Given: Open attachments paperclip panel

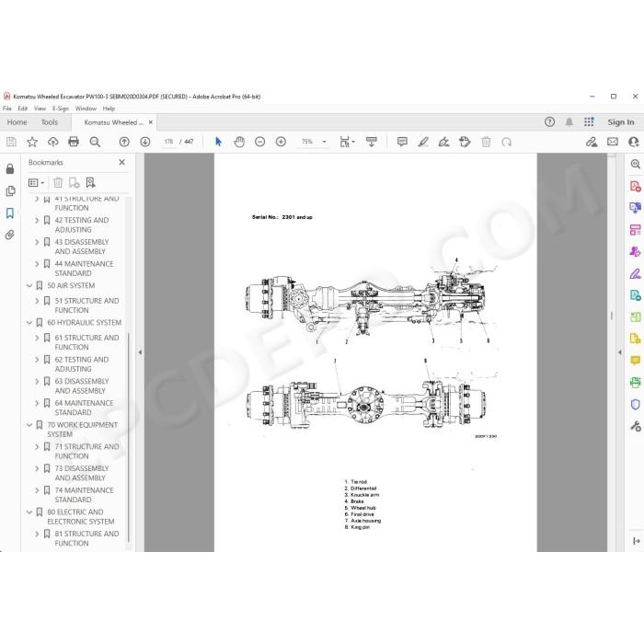Looking at the screenshot, I should [x=10, y=235].
